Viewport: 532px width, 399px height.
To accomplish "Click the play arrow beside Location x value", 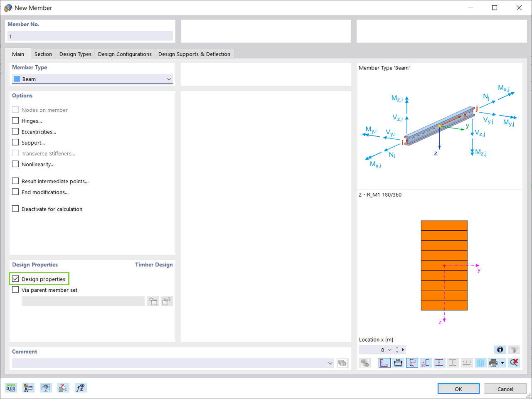I will pyautogui.click(x=403, y=350).
